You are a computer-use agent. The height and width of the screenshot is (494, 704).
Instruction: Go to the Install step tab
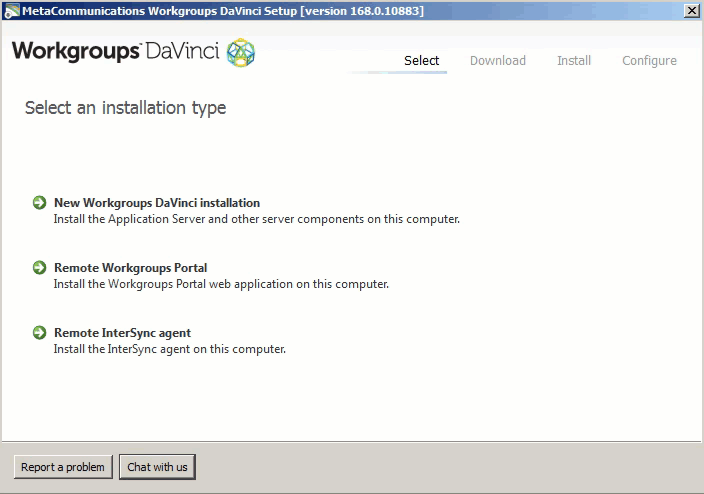pos(574,61)
